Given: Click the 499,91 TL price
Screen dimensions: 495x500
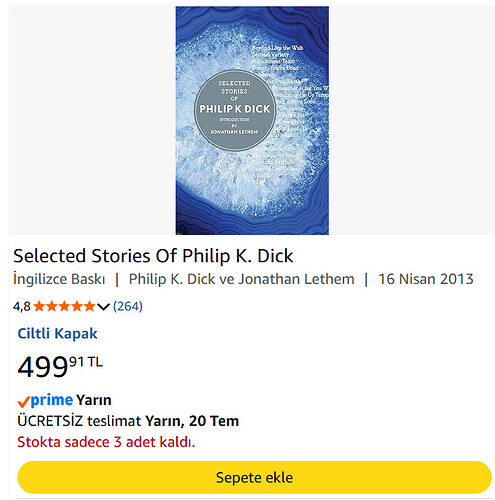Looking at the screenshot, I should coord(60,366).
